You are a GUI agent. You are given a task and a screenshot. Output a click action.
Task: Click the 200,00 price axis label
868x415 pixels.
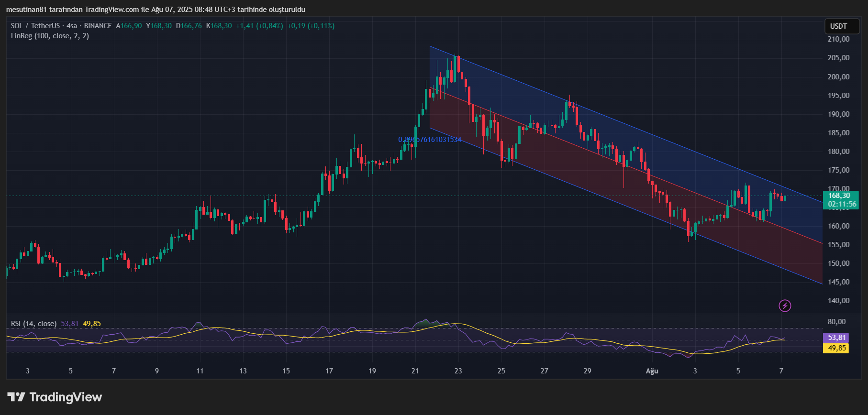838,76
